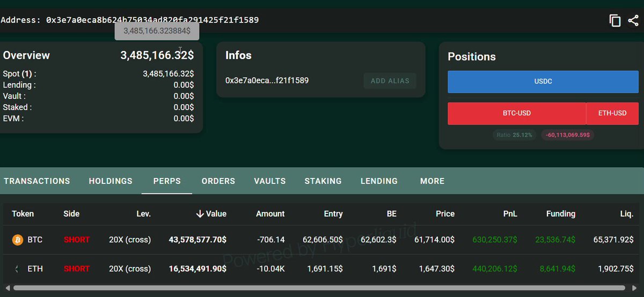Click BTC leverage 20X (cross)
Screen dimensions: 644x297
[x=130, y=240]
